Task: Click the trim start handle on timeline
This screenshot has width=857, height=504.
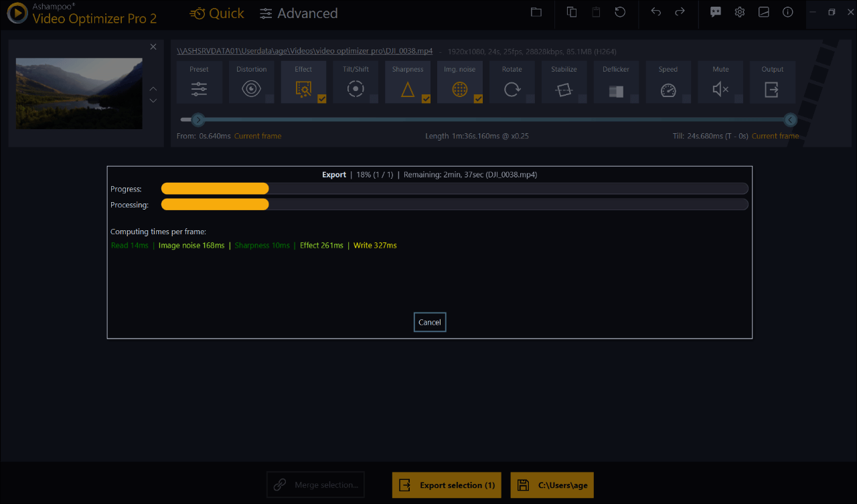Action: 198,120
